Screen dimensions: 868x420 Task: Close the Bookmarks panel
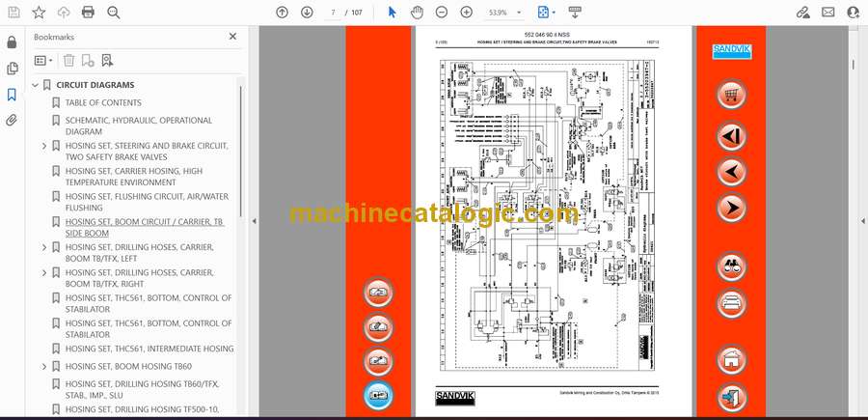coord(232,36)
